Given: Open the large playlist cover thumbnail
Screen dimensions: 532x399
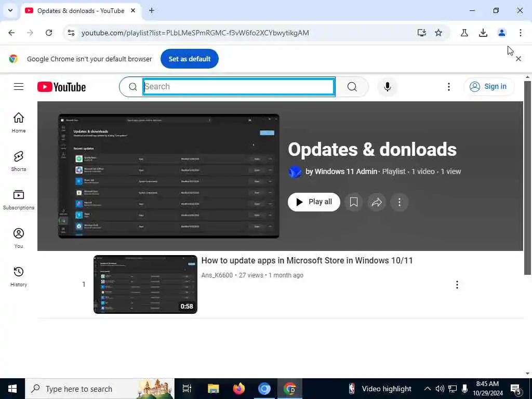Looking at the screenshot, I should [169, 176].
